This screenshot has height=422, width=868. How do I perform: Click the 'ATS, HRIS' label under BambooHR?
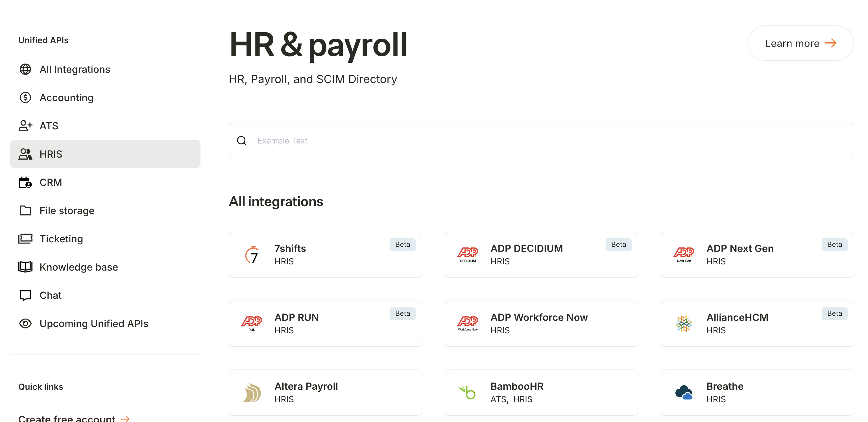pyautogui.click(x=511, y=399)
